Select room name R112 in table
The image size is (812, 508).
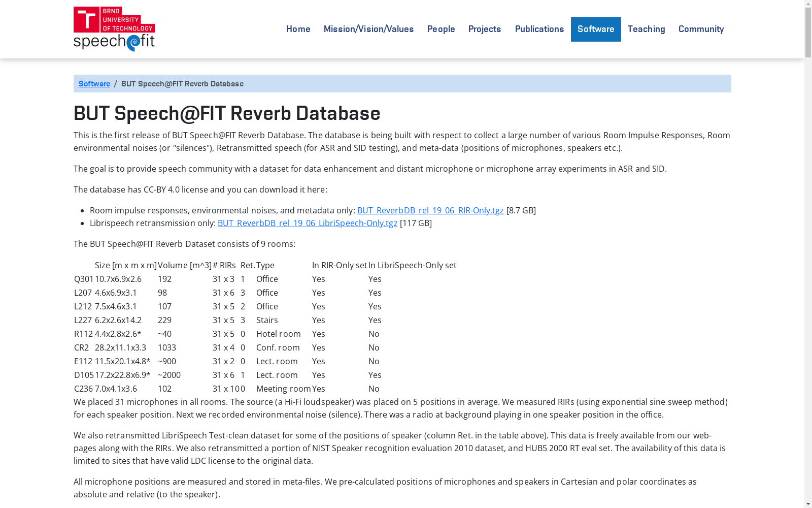click(x=84, y=334)
